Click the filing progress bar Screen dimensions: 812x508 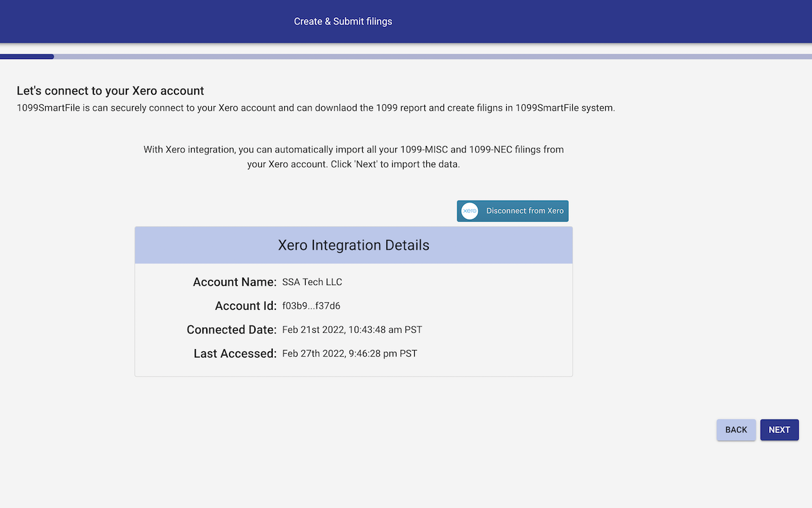point(406,57)
